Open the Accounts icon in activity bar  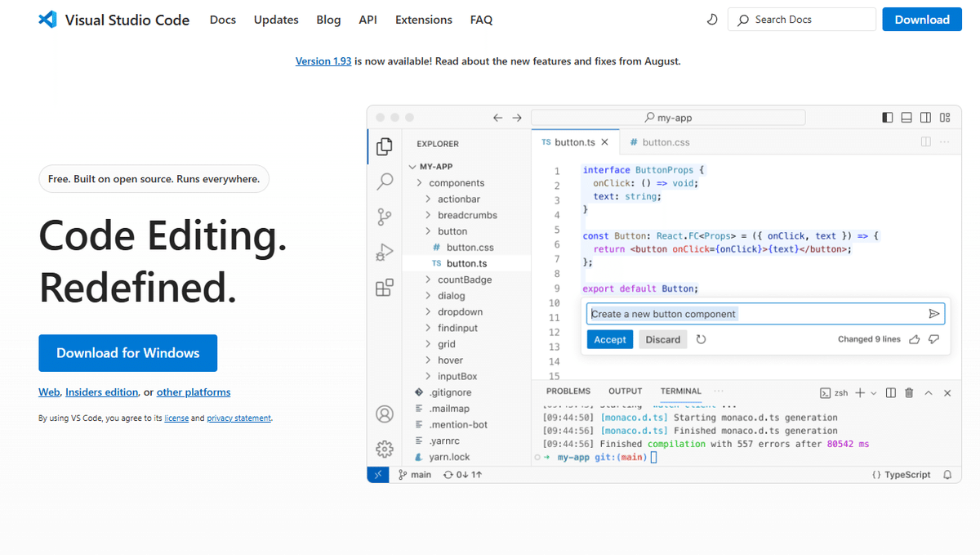coord(385,414)
